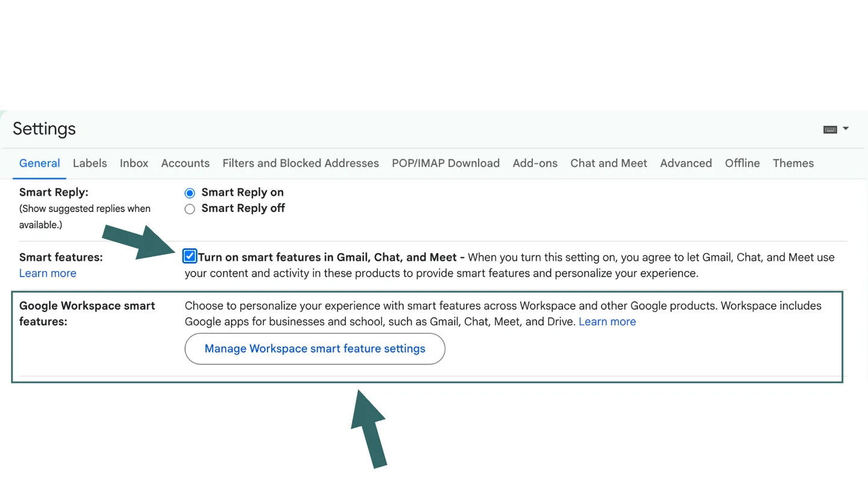
Task: Follow Learn more link in Workspace description
Action: click(x=607, y=322)
